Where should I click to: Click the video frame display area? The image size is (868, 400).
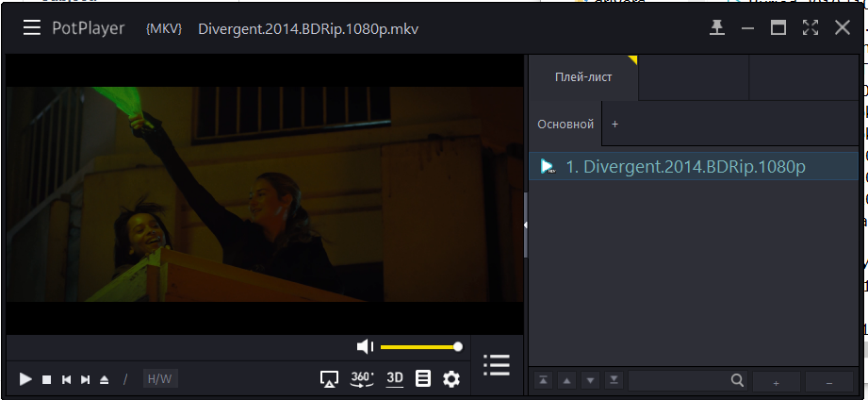point(265,194)
